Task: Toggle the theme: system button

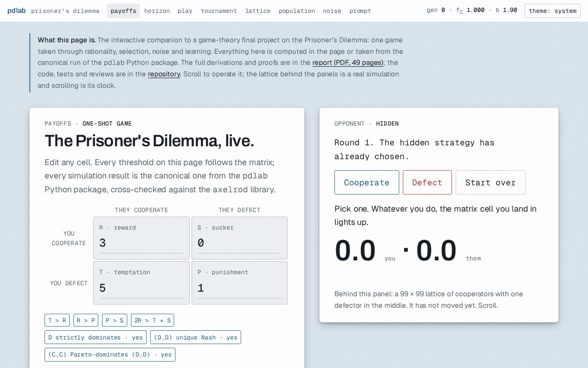Action: 553,11
